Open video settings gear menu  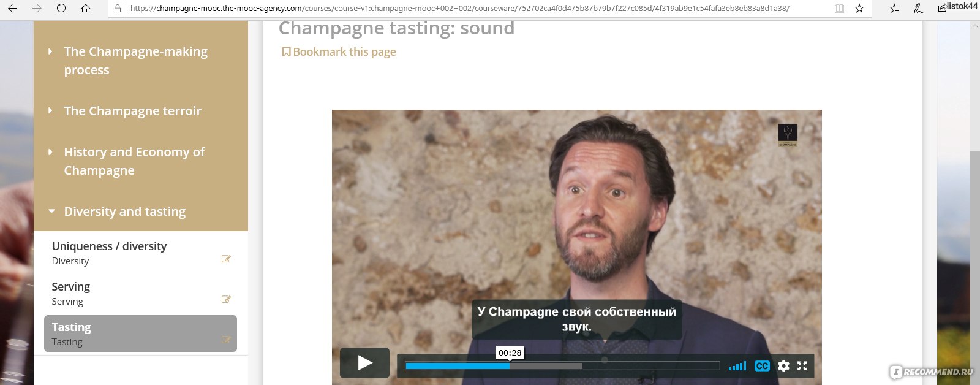(783, 366)
